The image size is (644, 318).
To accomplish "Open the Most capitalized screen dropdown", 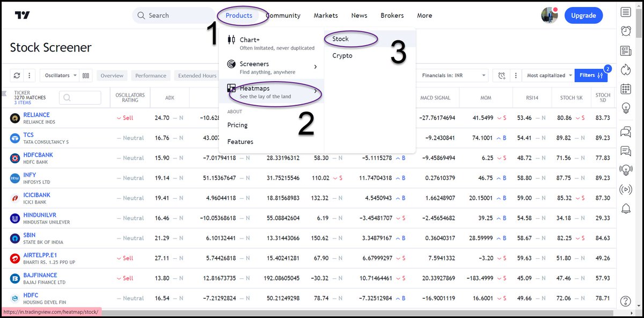I will coord(550,76).
